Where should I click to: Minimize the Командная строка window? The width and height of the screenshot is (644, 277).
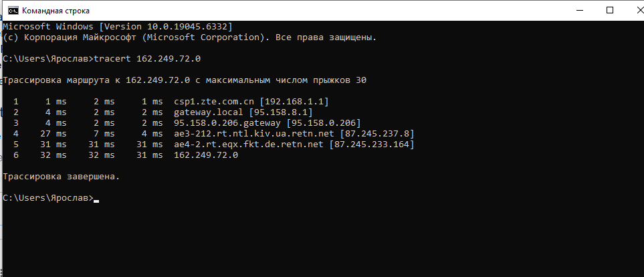581,10
